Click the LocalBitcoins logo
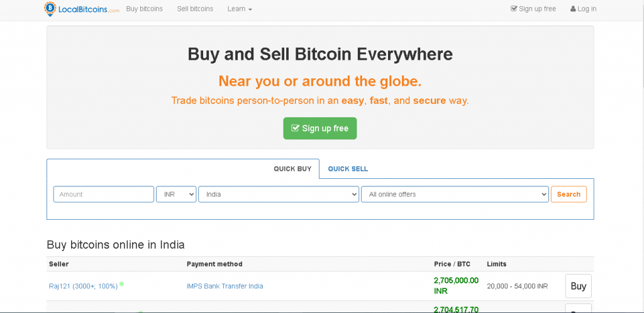644x313 pixels. pyautogui.click(x=81, y=9)
